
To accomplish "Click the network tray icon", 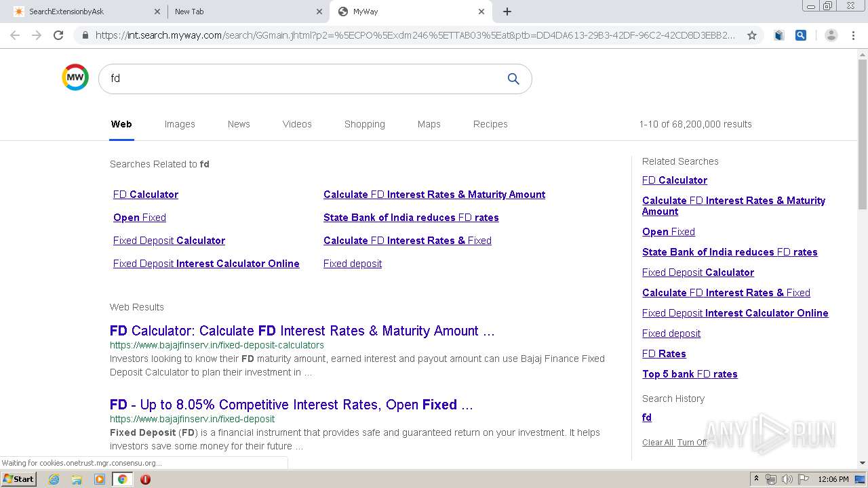I will 771,479.
